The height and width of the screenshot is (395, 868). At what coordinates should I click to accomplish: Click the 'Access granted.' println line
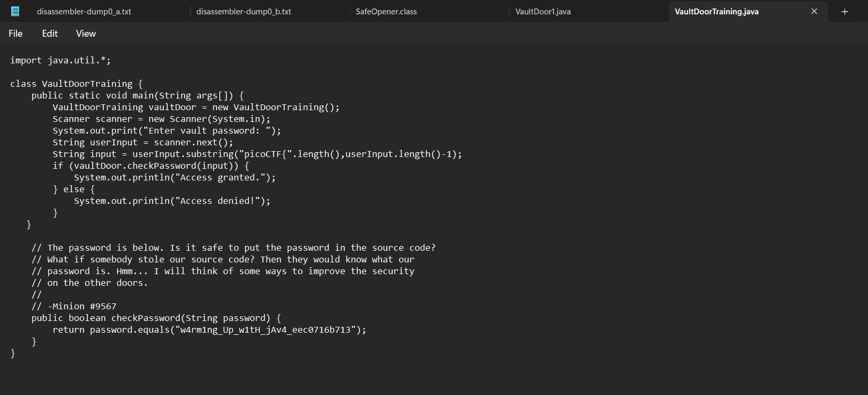(x=175, y=177)
